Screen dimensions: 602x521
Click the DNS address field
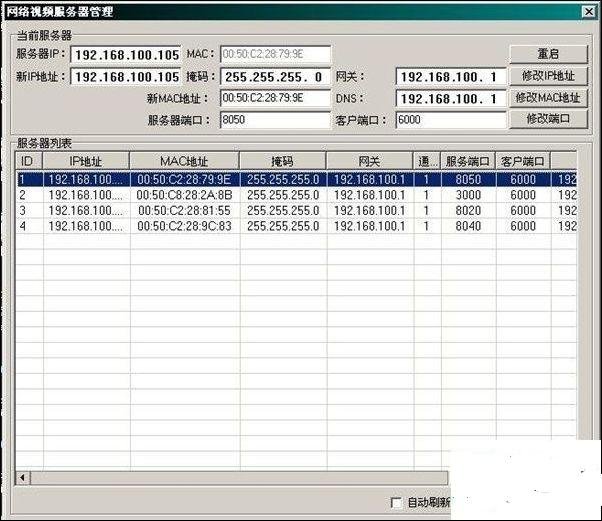click(449, 98)
